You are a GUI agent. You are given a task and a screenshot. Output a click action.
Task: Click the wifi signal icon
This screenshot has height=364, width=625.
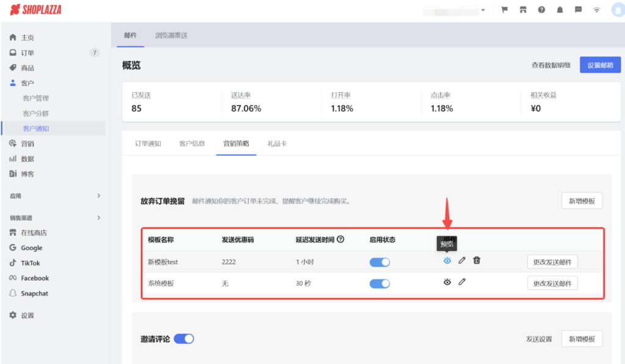596,10
